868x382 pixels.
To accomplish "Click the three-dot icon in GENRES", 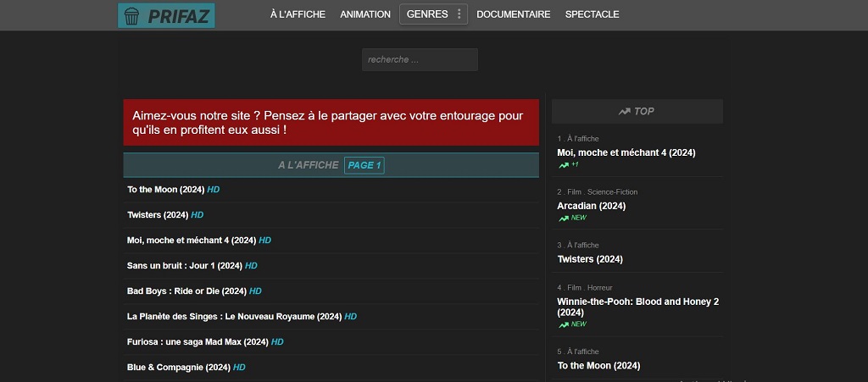I will [459, 14].
